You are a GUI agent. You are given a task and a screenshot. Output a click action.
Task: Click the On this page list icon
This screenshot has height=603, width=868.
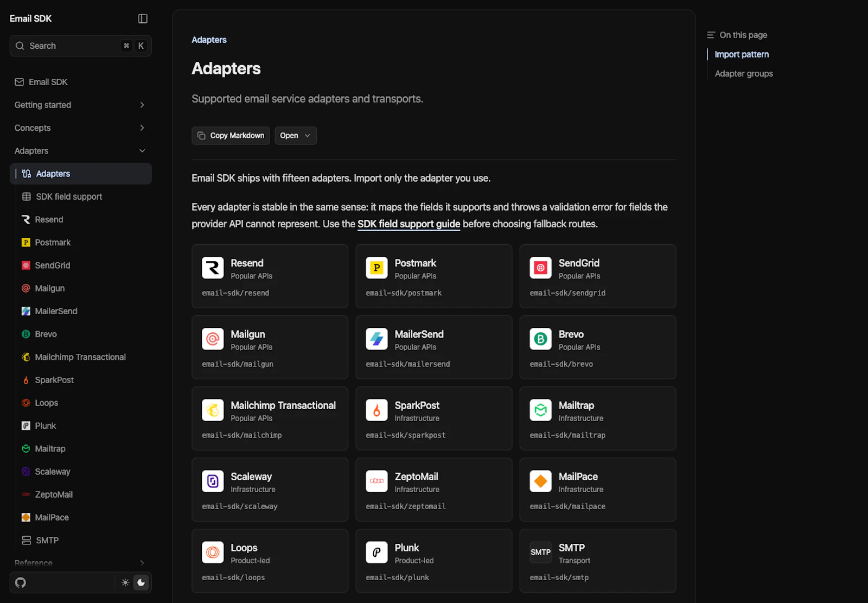[711, 35]
